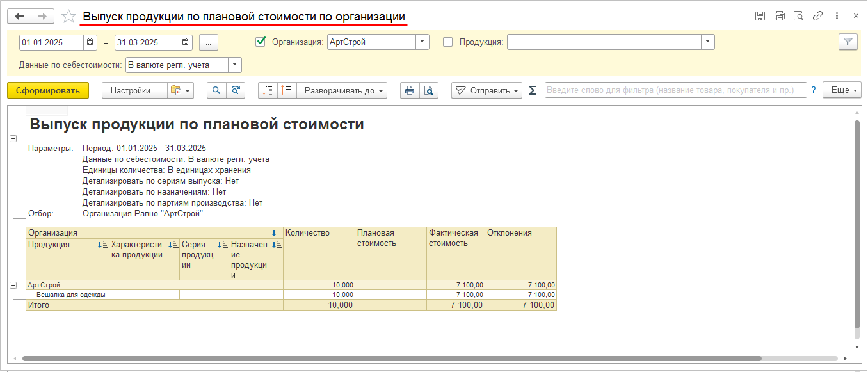Open the Отправить menu

click(486, 91)
